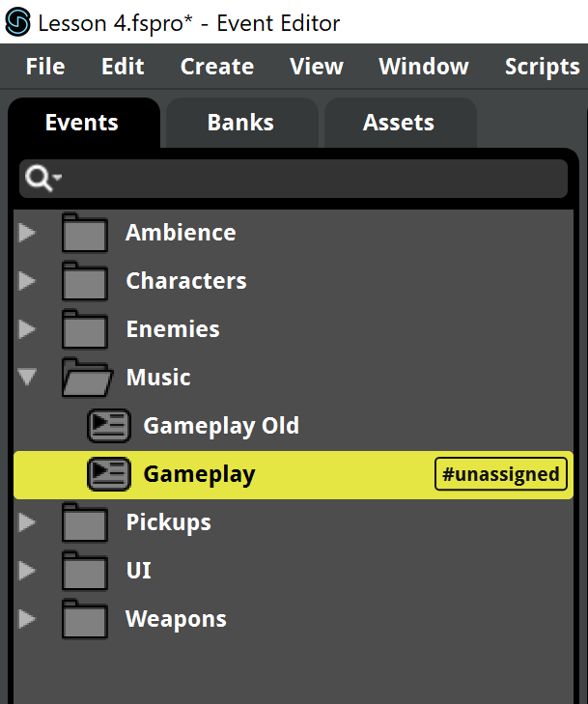This screenshot has height=704, width=588.
Task: Collapse the Music folder arrow
Action: click(27, 378)
